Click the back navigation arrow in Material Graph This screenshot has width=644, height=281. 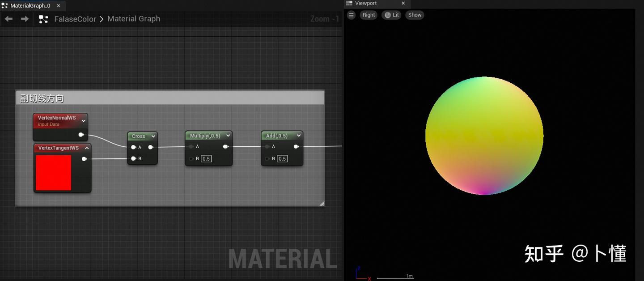point(8,19)
